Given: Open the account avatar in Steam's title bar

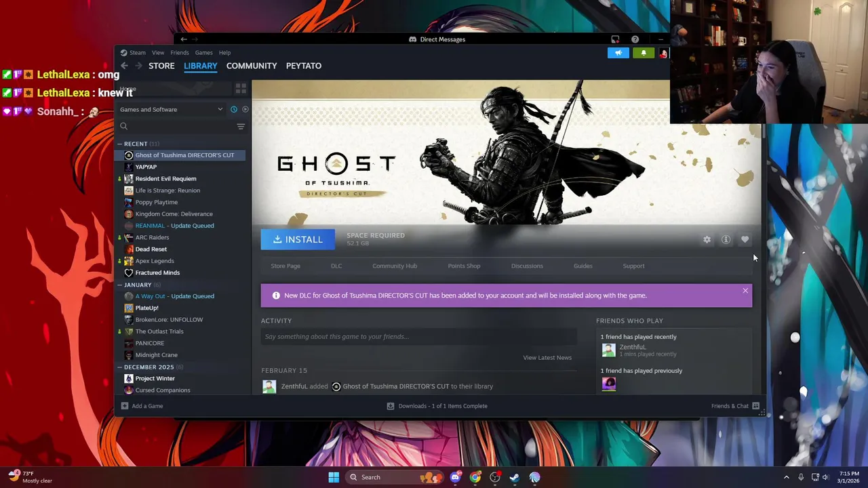Looking at the screenshot, I should [663, 53].
